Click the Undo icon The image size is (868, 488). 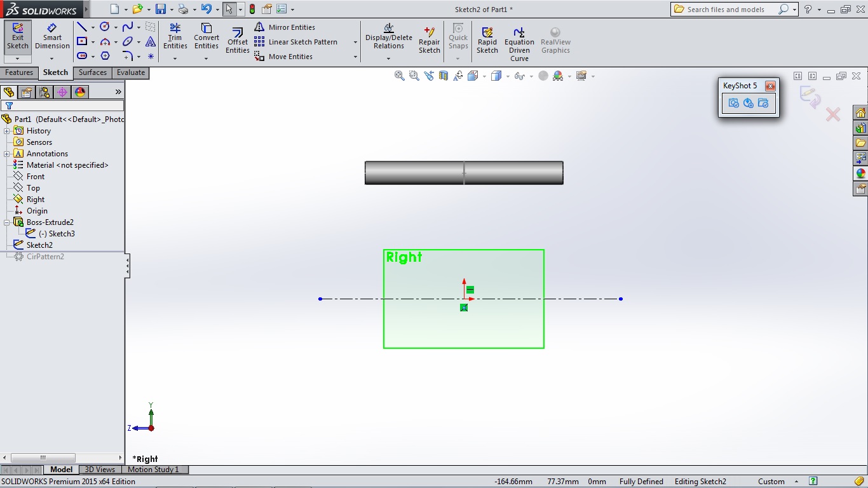tap(206, 9)
